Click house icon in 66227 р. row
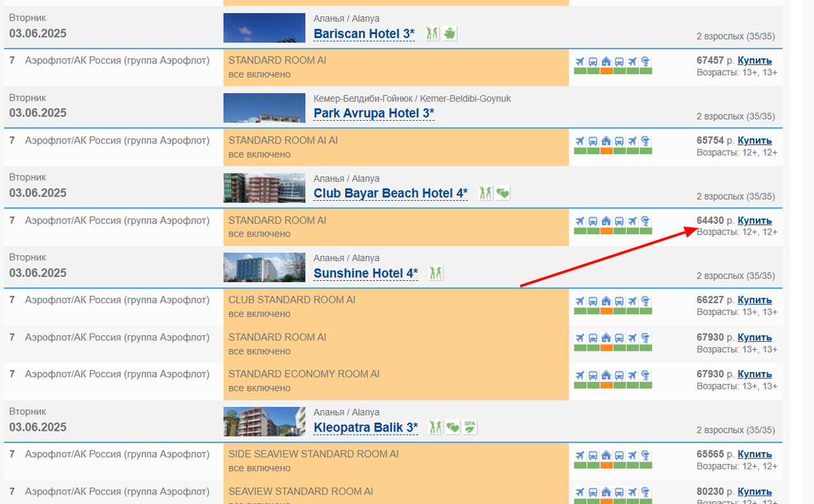Image resolution: width=814 pixels, height=504 pixels. click(x=606, y=301)
